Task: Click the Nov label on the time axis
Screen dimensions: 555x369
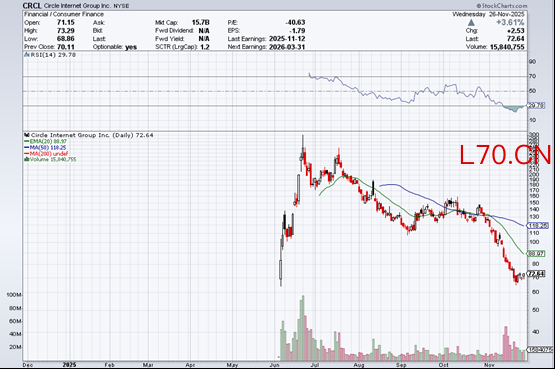Action: 489,365
